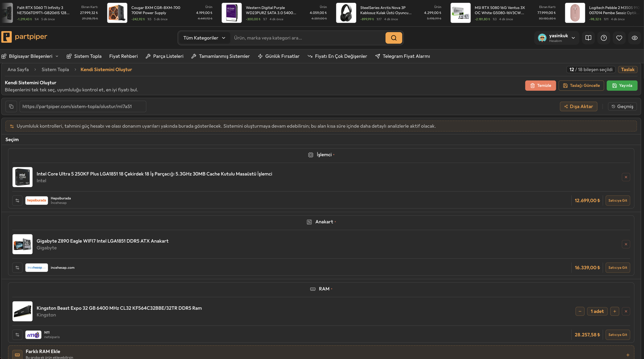The width and height of the screenshot is (644, 359).
Task: Open Fiyat Rehberi menu item
Action: coord(123,56)
